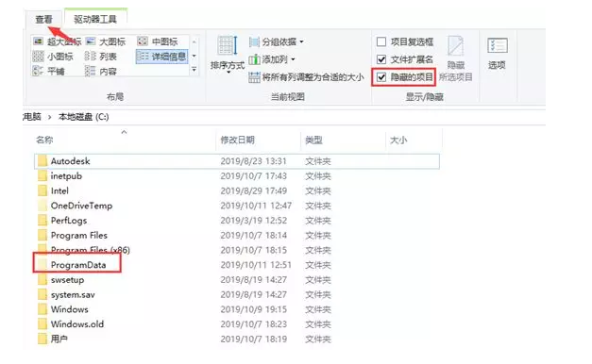Select the Windows.old folder icon

[x=42, y=324]
